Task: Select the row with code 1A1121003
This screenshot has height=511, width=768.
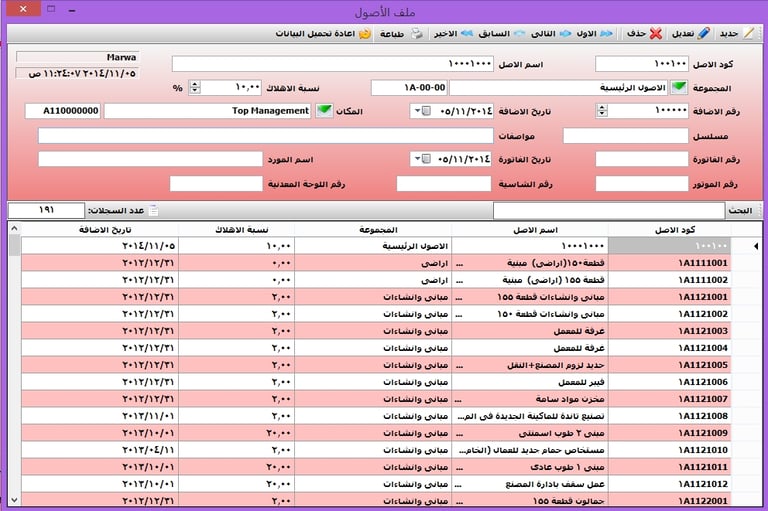Action: point(376,331)
